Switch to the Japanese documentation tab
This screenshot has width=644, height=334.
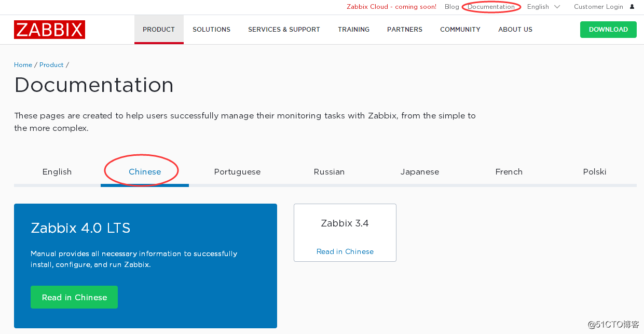(420, 172)
